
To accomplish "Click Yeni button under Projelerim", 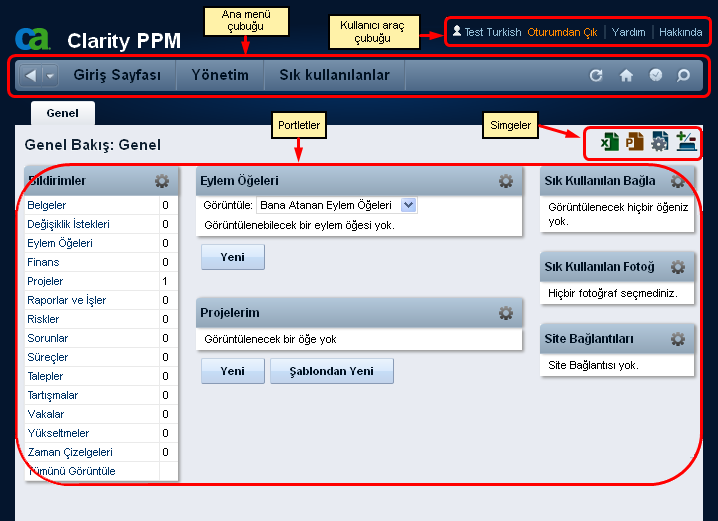I will point(233,371).
